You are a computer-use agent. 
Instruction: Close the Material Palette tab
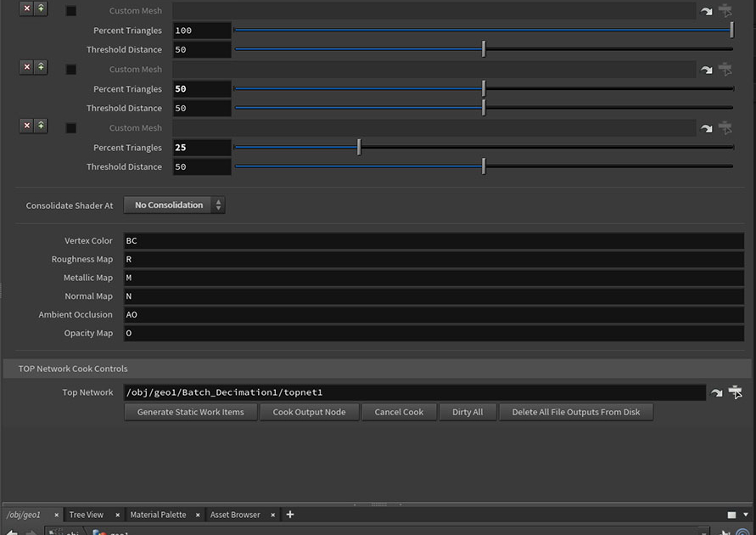click(x=199, y=515)
